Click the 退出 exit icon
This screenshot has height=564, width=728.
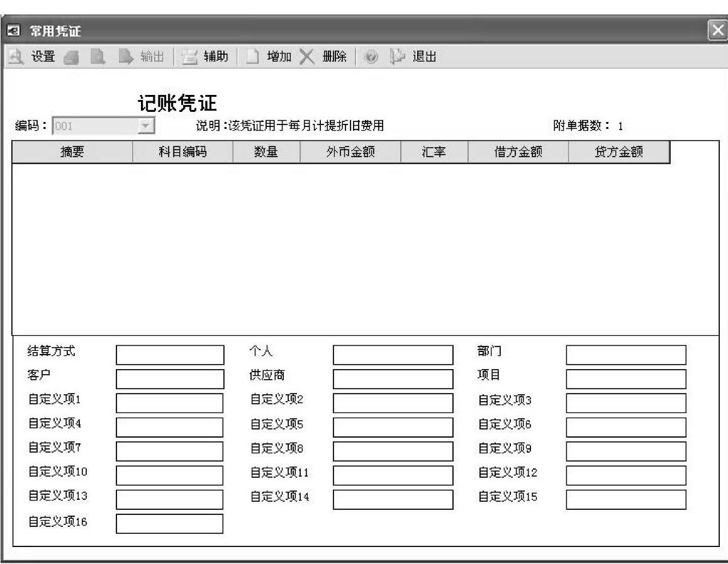[397, 57]
